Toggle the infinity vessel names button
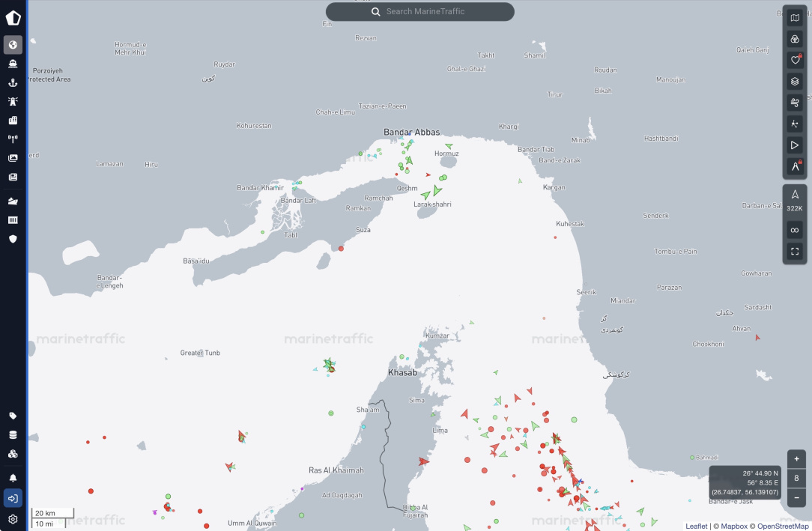 (x=795, y=231)
